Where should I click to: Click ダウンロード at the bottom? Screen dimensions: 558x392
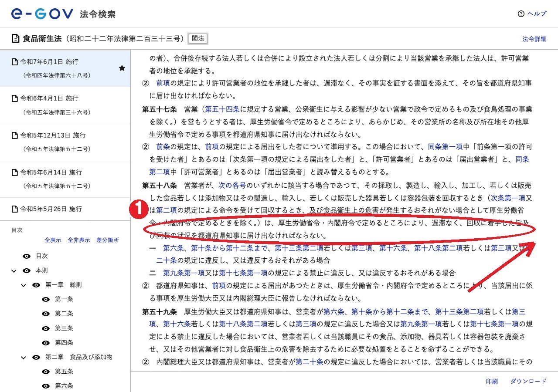click(528, 381)
